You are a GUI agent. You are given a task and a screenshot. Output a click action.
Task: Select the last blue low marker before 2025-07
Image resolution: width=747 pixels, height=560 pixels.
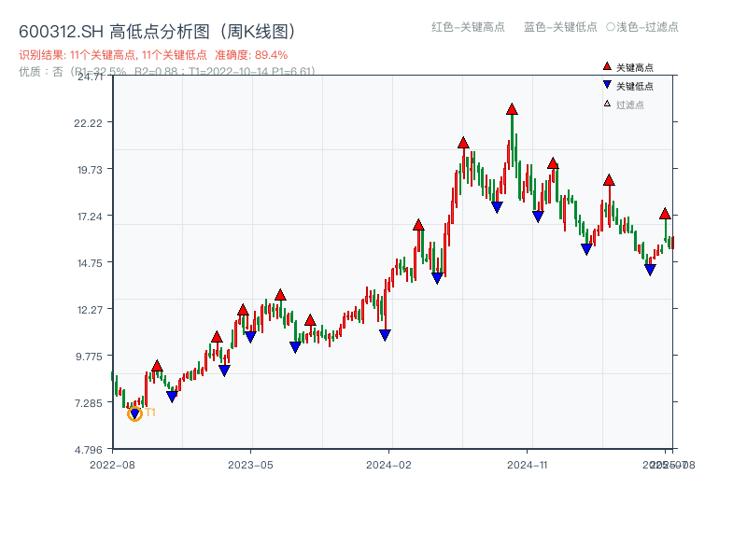(x=650, y=270)
